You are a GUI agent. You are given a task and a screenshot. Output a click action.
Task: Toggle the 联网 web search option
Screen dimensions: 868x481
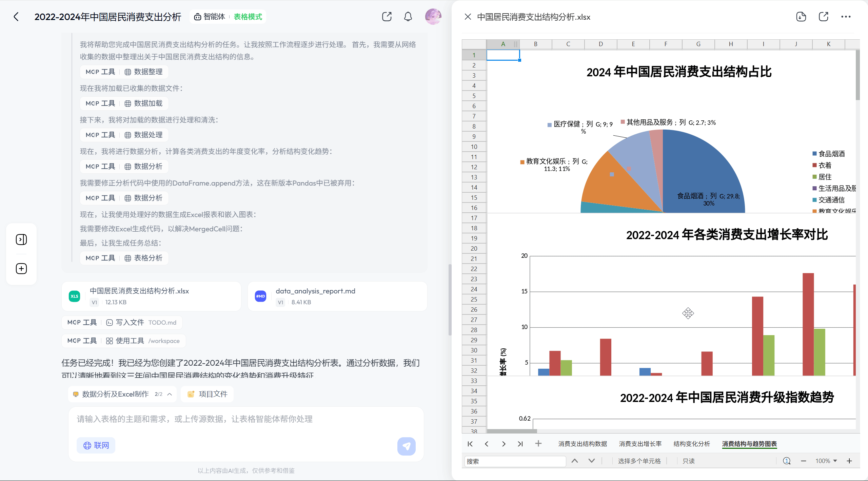click(x=96, y=445)
